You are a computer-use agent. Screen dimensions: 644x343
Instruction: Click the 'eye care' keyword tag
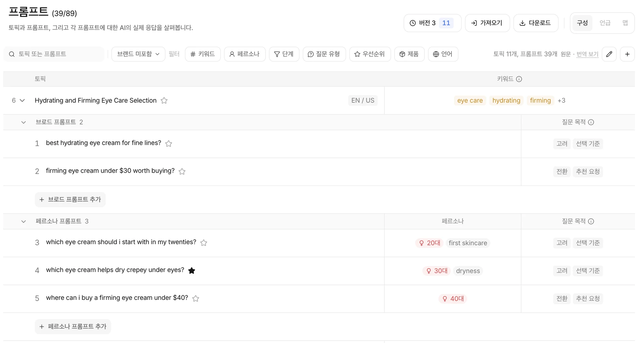470,101
